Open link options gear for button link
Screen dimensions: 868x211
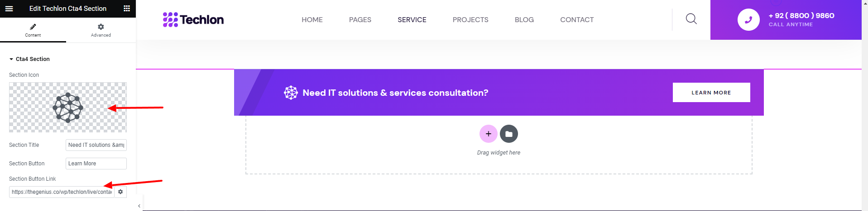click(120, 192)
